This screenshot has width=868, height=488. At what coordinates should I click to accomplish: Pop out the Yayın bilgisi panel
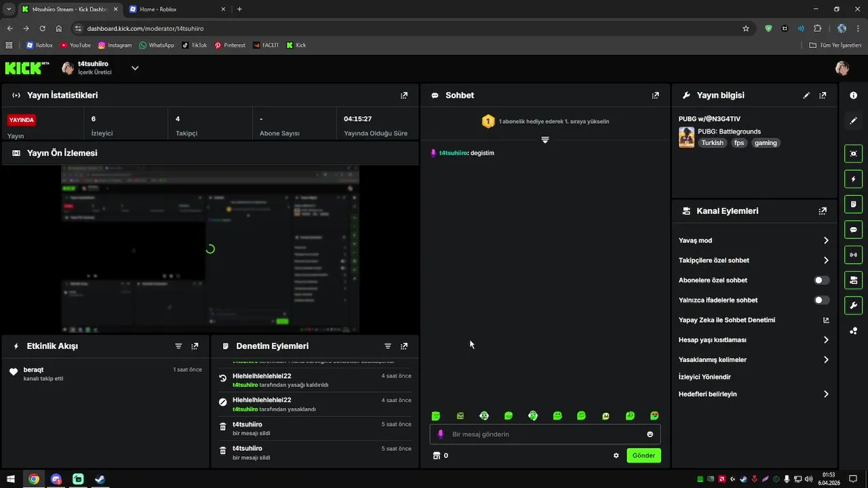823,96
